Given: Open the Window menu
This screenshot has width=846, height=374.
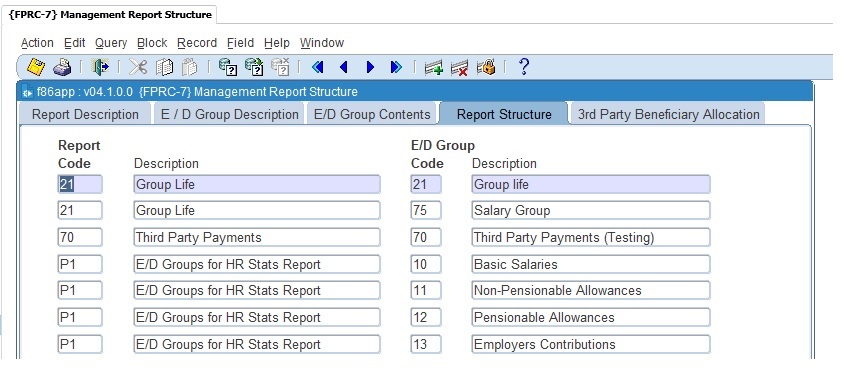Looking at the screenshot, I should 322,43.
